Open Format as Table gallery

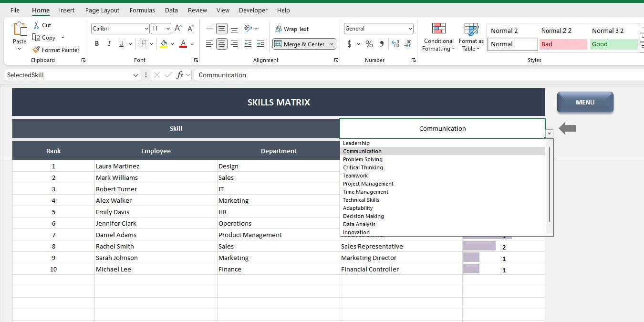[x=471, y=37]
